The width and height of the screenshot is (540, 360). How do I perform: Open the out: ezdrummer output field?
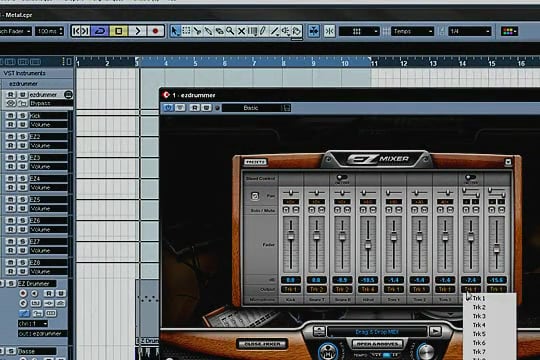coord(42,333)
